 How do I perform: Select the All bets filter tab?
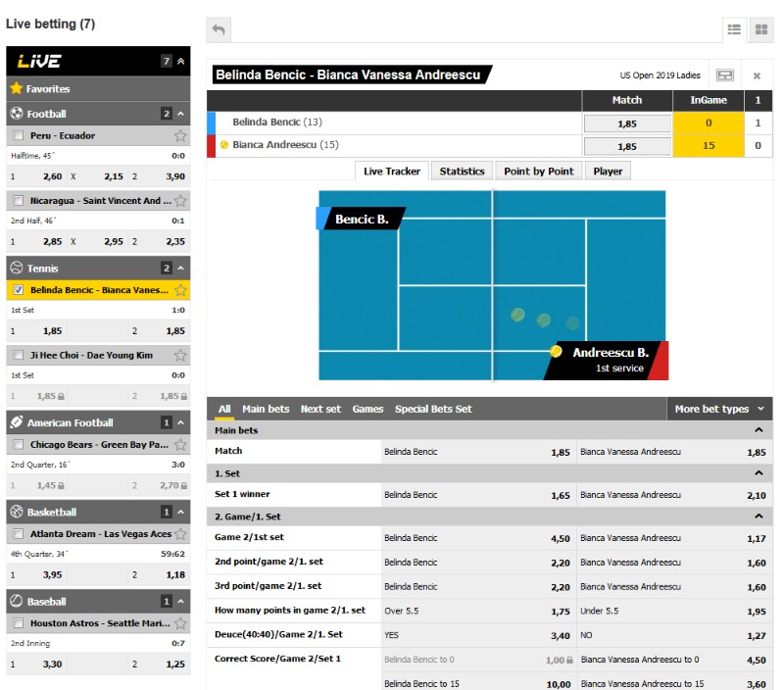point(224,409)
